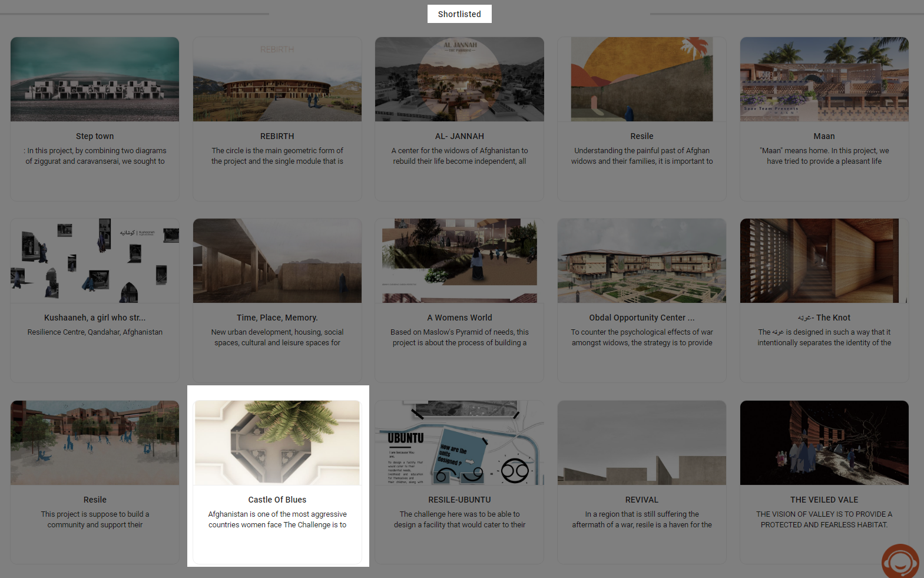Screen dimensions: 924x578
Task: Open the chat support icon
Action: pos(899,562)
